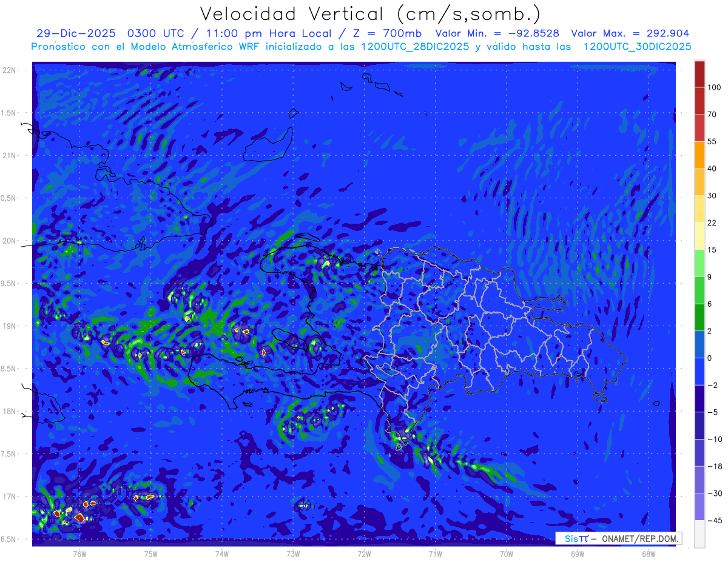Click the '21N' latitude label
Screen dimensions: 728x562
[9, 155]
